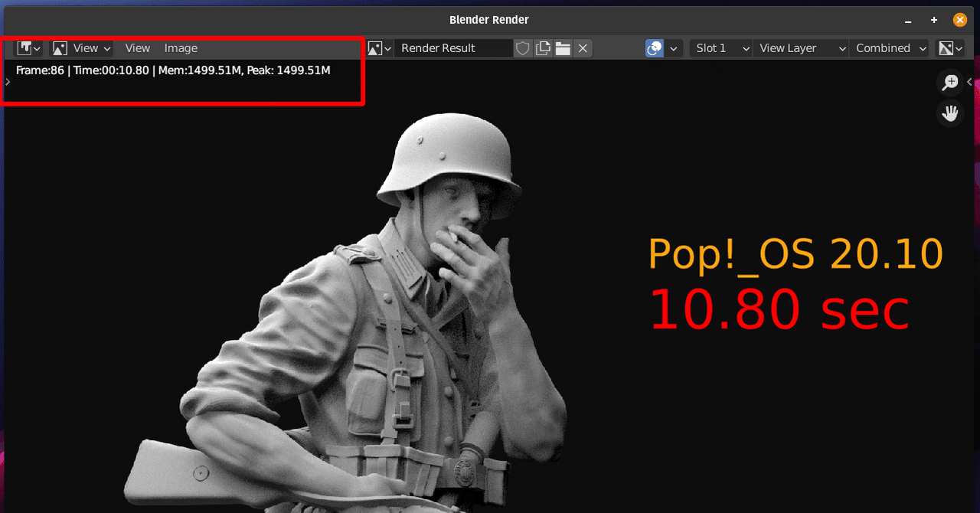
Task: Click the View mode selector next to editor icon
Action: tap(80, 47)
